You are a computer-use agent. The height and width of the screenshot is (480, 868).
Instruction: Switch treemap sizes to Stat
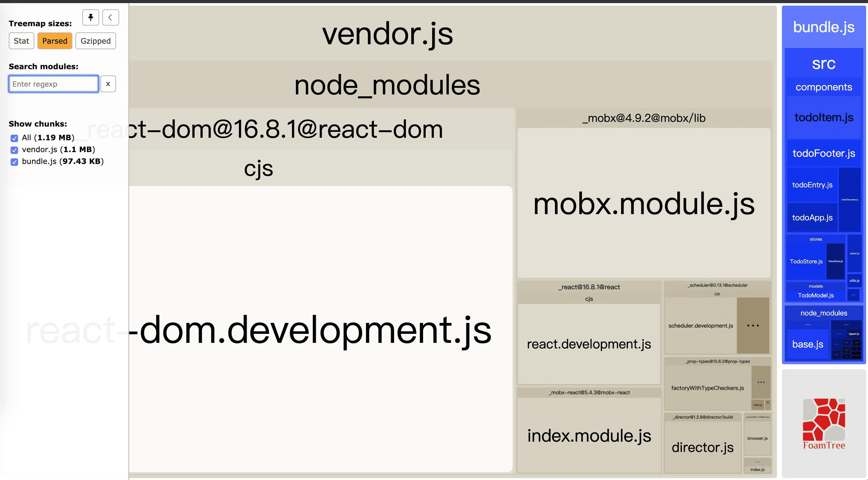(21, 41)
